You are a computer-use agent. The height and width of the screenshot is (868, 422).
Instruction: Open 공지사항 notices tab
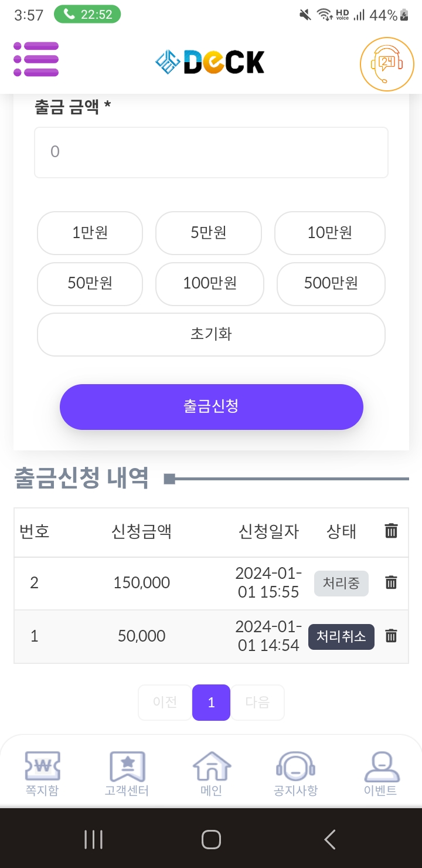(x=295, y=774)
